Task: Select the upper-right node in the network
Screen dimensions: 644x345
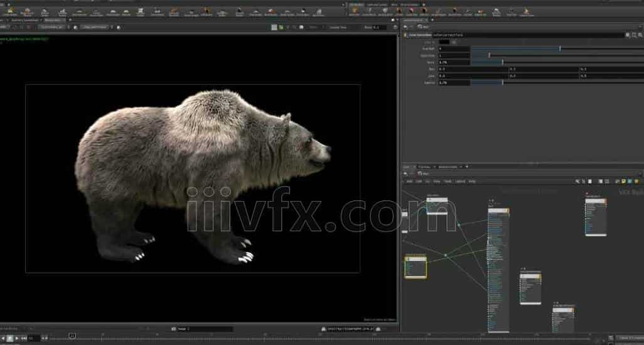Action: click(x=596, y=217)
